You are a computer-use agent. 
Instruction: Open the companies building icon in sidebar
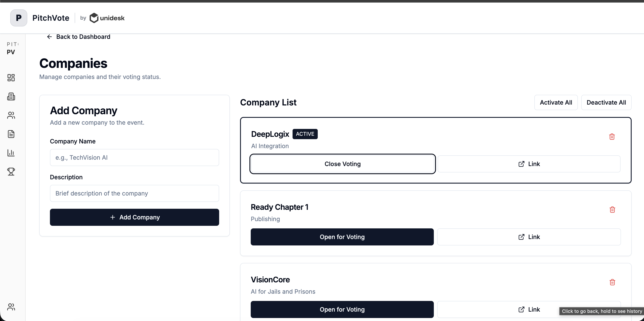pyautogui.click(x=11, y=96)
